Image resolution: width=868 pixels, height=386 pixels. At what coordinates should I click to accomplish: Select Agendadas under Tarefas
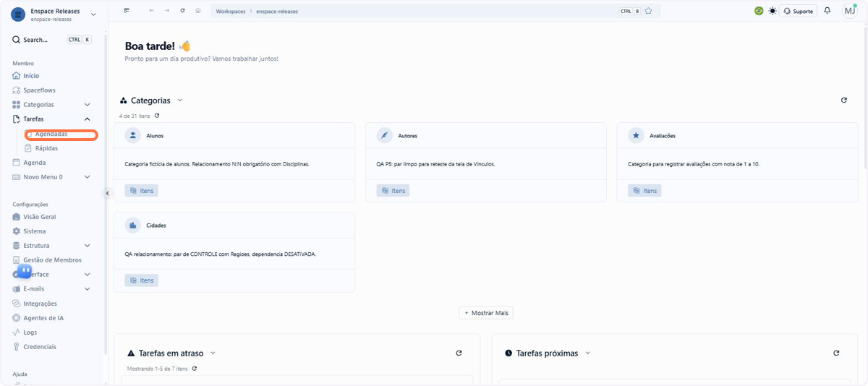(51, 134)
